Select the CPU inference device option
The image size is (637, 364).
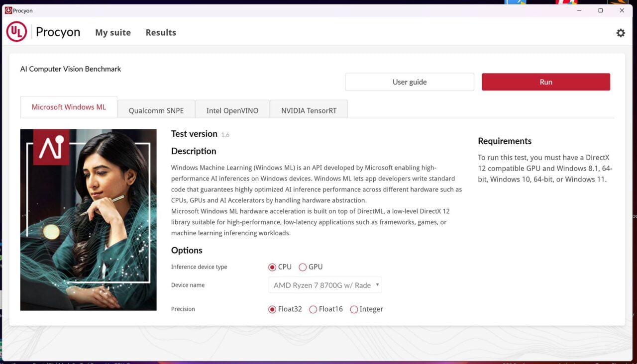280,267
